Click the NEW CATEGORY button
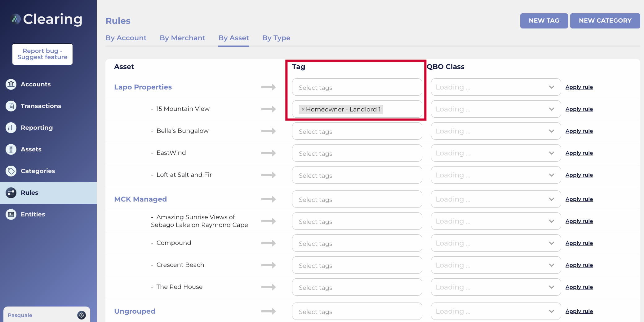The height and width of the screenshot is (322, 644). (605, 21)
